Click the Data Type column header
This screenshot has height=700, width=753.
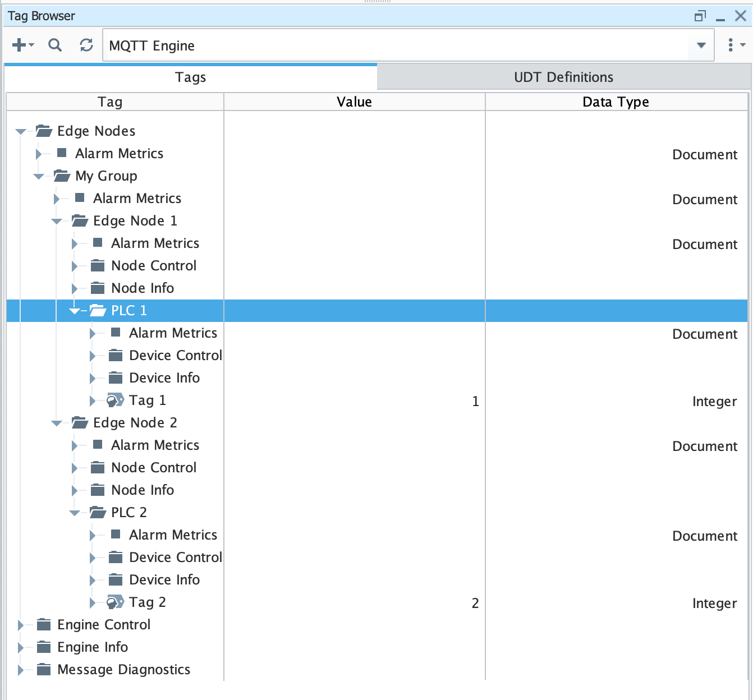(616, 102)
